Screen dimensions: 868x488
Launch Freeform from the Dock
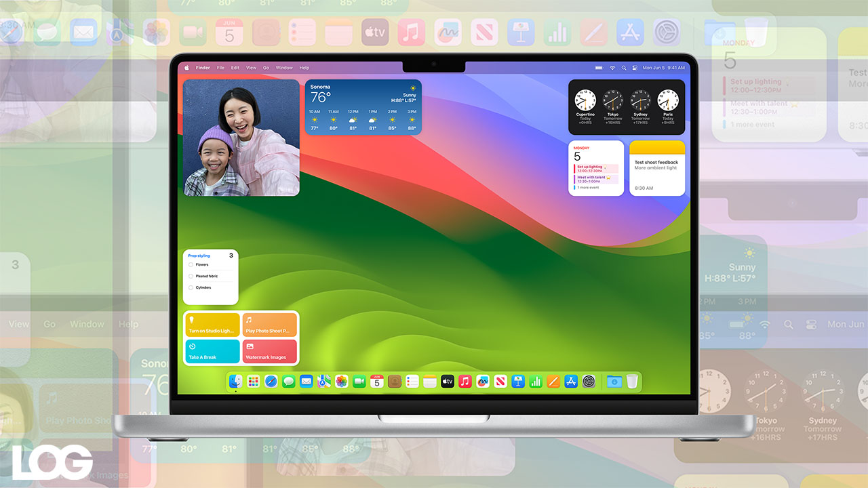click(x=482, y=382)
